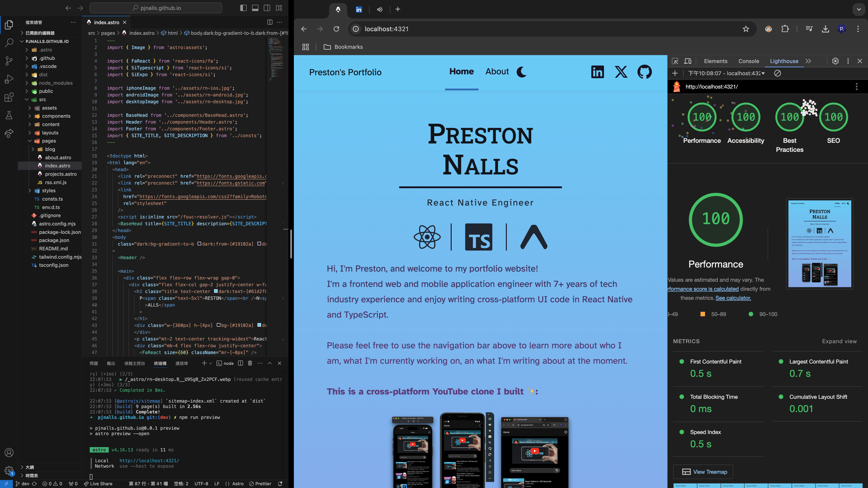The image size is (868, 488).
Task: Click the color swatch before dark:text-[#61d2fb
Action: point(216,291)
